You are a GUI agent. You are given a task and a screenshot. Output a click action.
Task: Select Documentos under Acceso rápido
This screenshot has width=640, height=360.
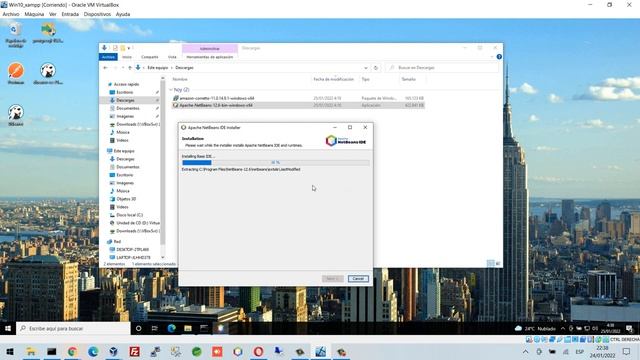pyautogui.click(x=128, y=108)
